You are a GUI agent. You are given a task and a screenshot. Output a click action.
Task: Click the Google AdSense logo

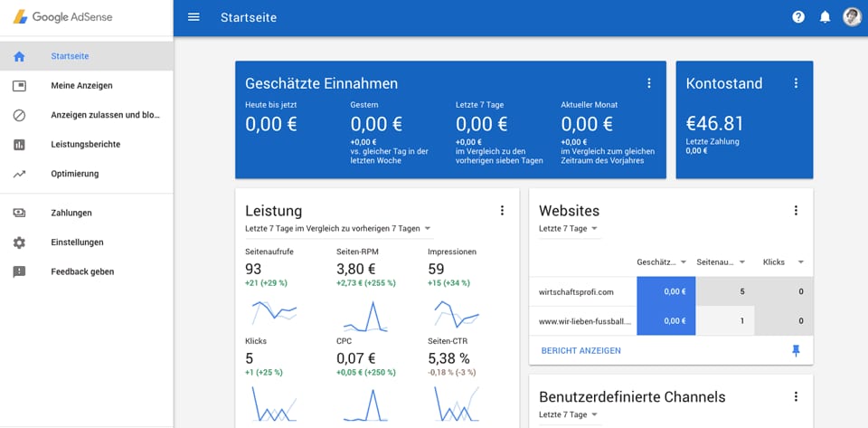62,17
